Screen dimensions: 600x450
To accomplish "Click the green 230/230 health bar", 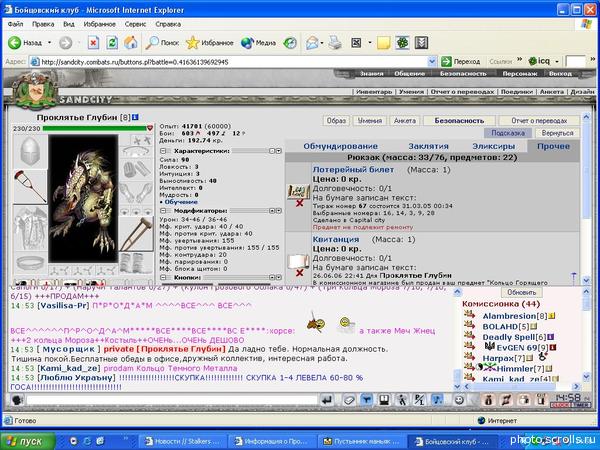I will [x=95, y=128].
